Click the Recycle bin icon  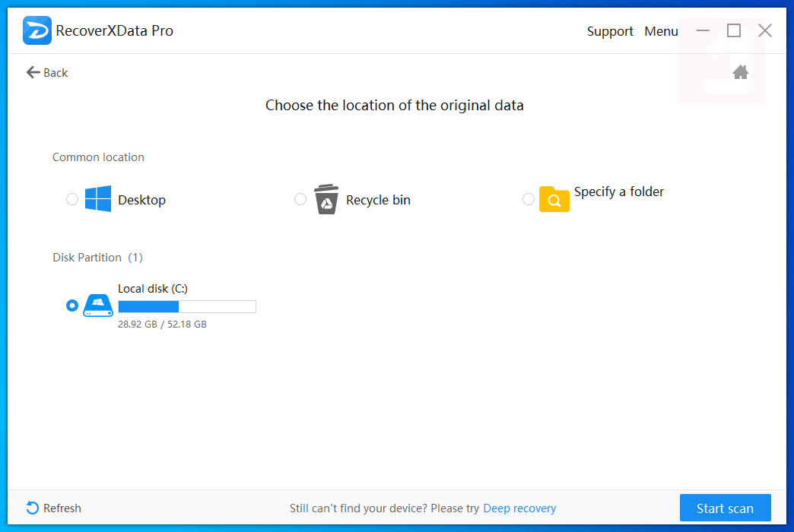click(x=326, y=199)
